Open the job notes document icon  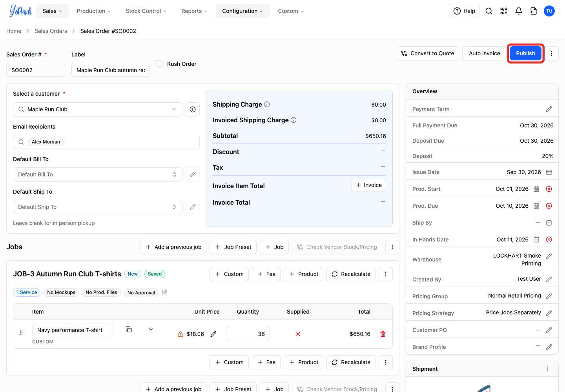click(x=165, y=292)
